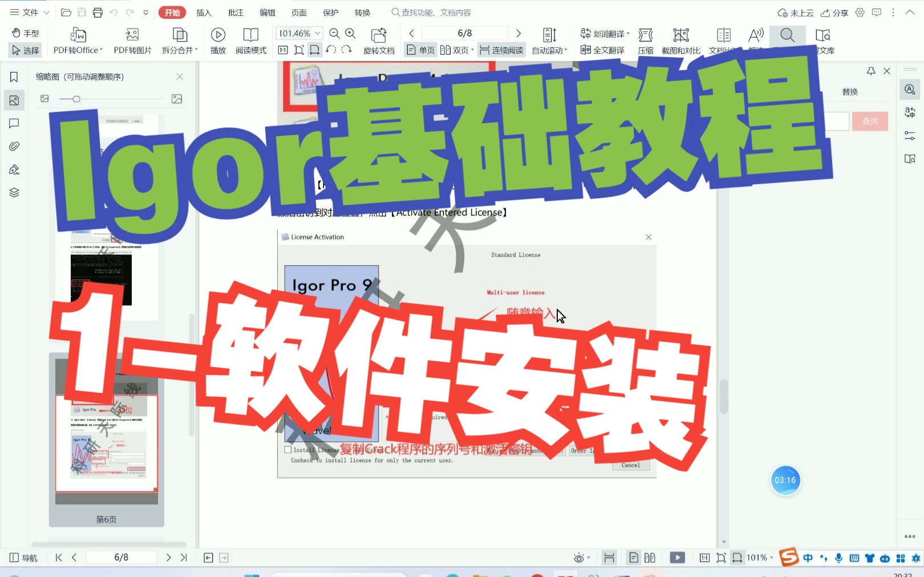Open the 保护 tab

(x=330, y=13)
